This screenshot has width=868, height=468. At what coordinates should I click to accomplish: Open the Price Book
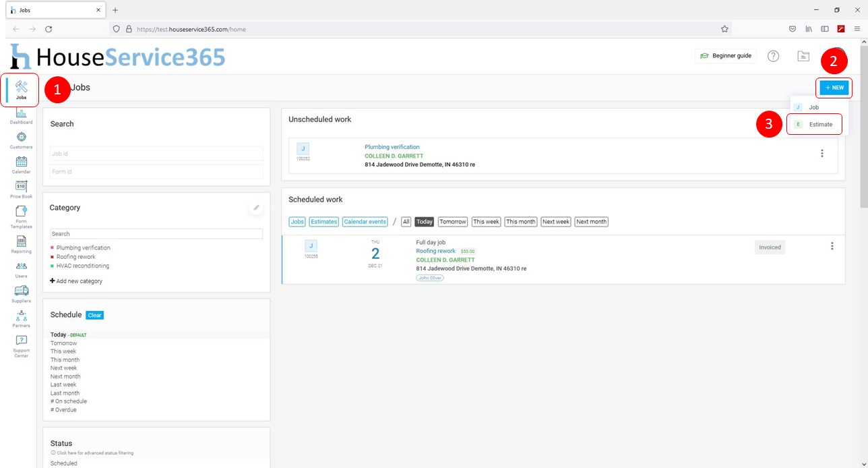coord(22,190)
